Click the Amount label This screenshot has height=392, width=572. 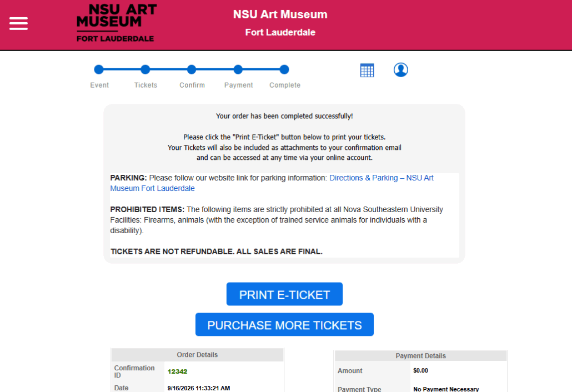(x=350, y=371)
